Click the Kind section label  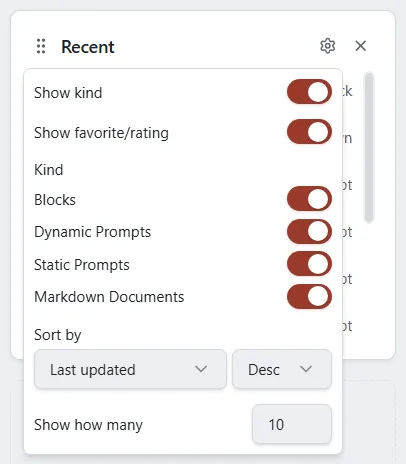[x=49, y=170]
